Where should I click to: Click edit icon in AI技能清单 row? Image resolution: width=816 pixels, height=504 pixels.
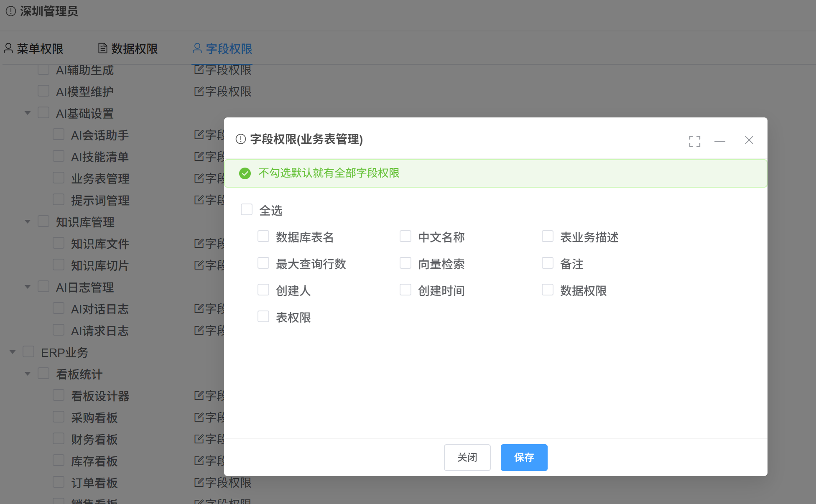click(199, 156)
